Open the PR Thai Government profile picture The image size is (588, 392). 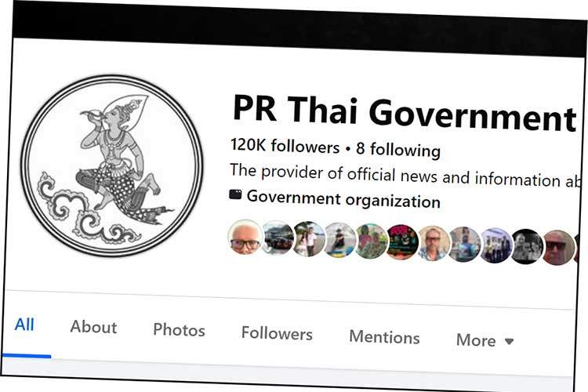point(112,165)
